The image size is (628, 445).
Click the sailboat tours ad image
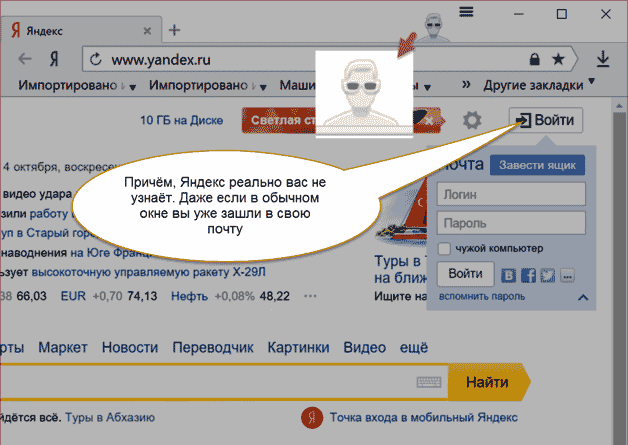tap(403, 212)
